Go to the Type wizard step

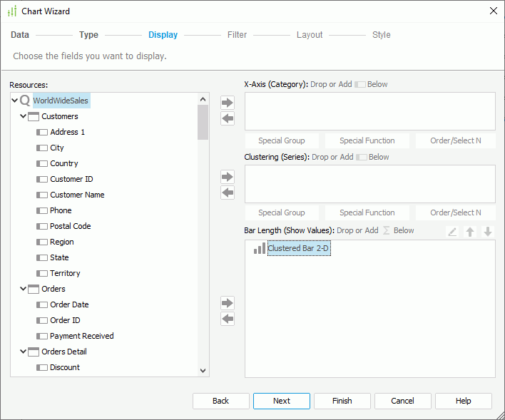click(88, 35)
